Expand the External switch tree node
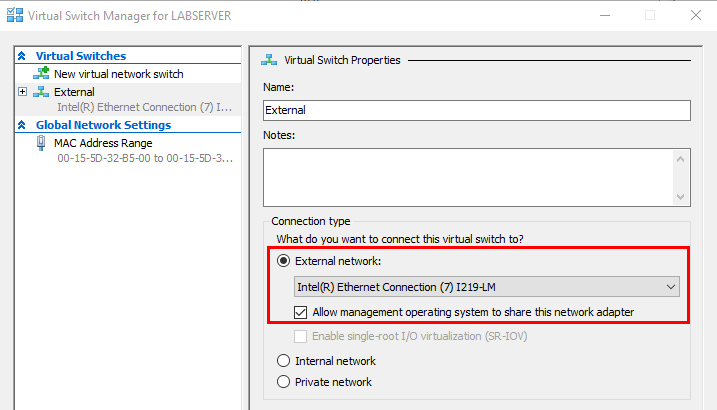Image resolution: width=717 pixels, height=410 pixels. pos(22,92)
